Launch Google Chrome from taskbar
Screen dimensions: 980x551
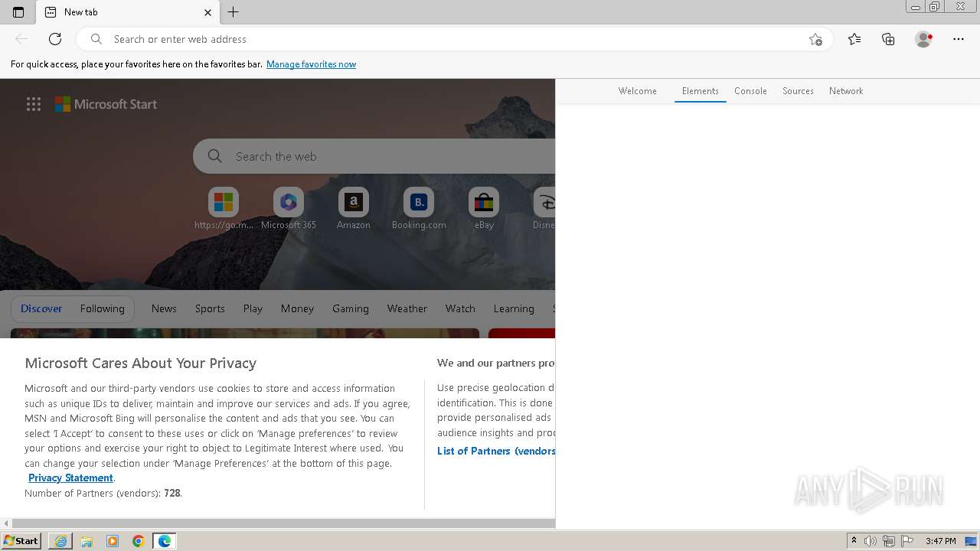(139, 541)
